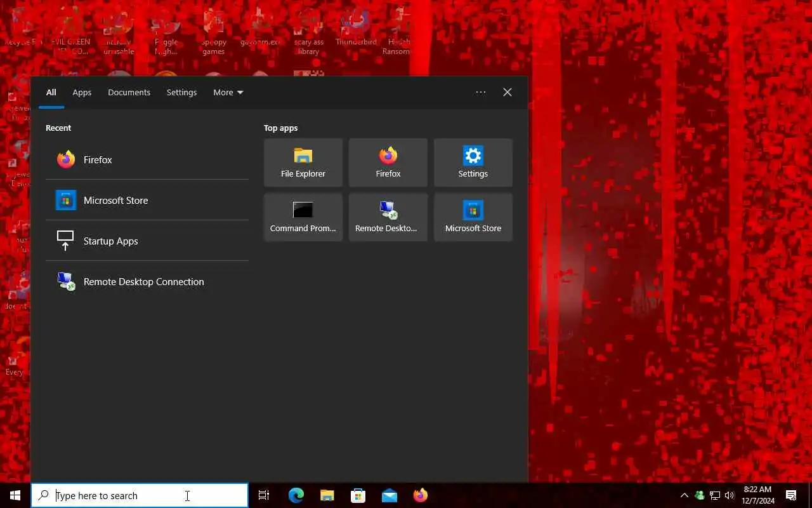Screen dimensions: 812x508
Task: Switch to the All search tab
Action: [x=51, y=92]
